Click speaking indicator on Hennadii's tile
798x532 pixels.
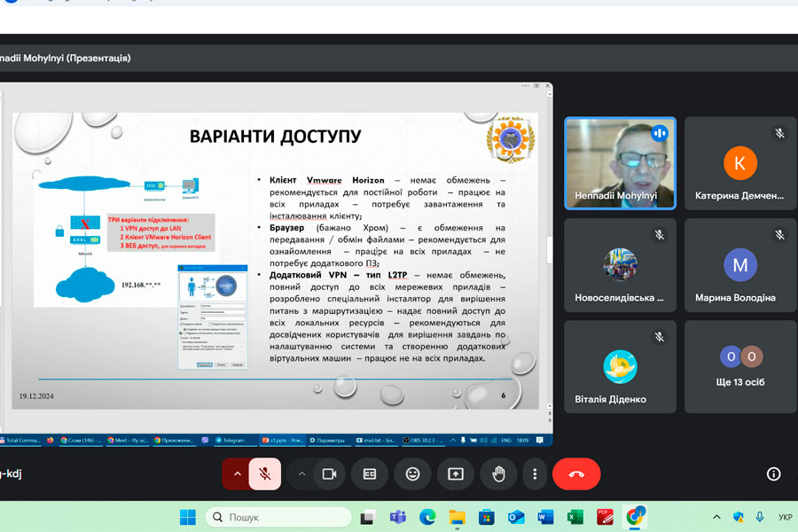(x=659, y=133)
